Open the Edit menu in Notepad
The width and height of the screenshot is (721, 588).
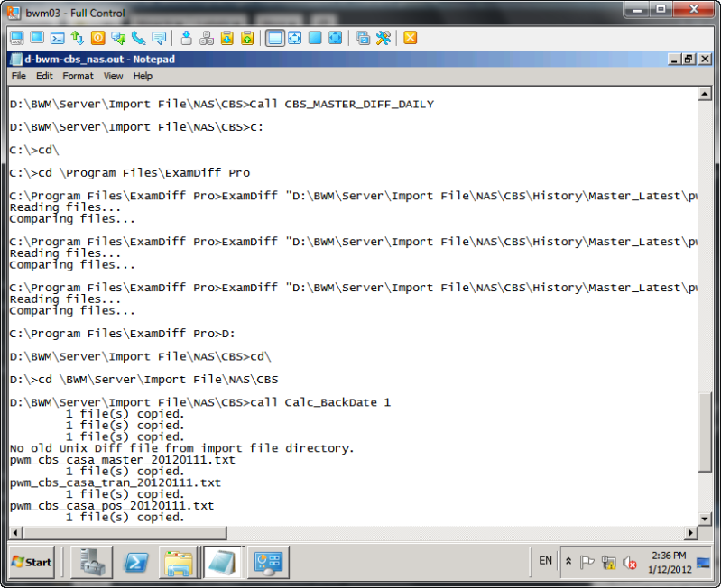pyautogui.click(x=44, y=77)
